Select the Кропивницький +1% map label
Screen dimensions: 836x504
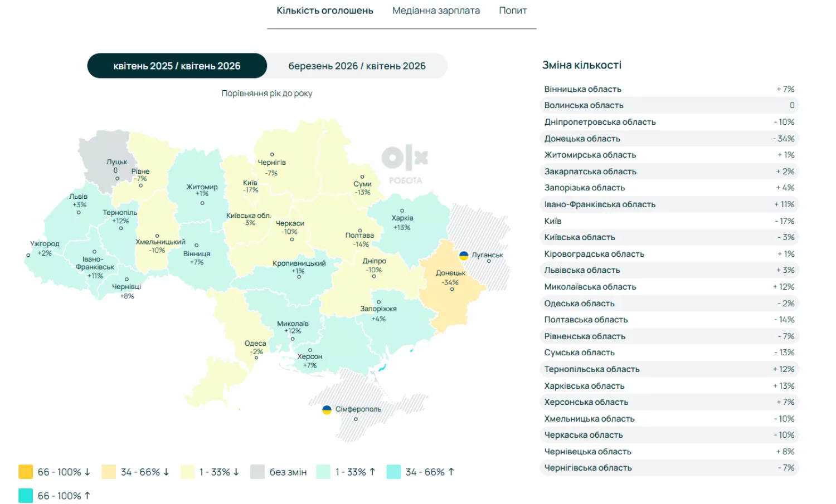(x=299, y=267)
